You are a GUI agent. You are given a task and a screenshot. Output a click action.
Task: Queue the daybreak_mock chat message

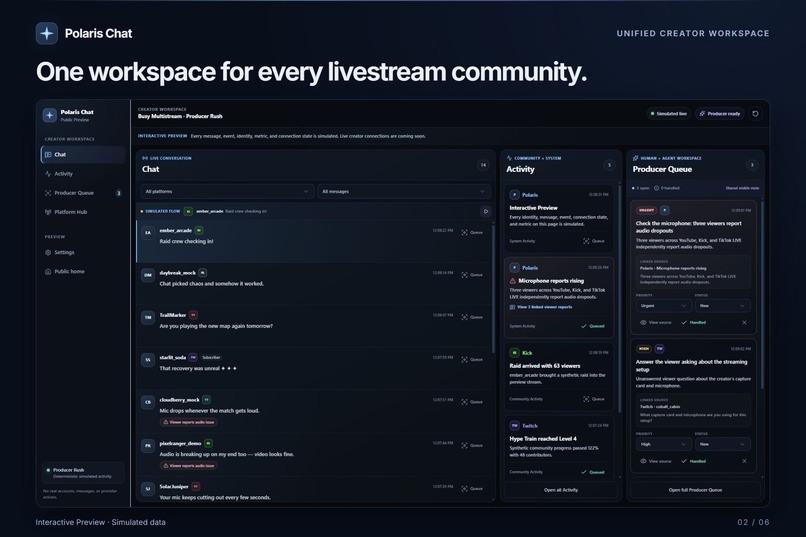tap(472, 275)
